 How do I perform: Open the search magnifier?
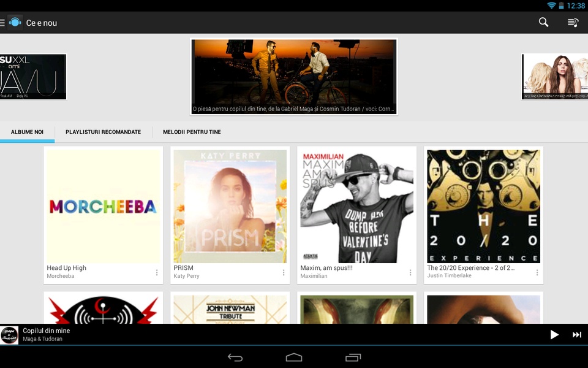click(543, 23)
